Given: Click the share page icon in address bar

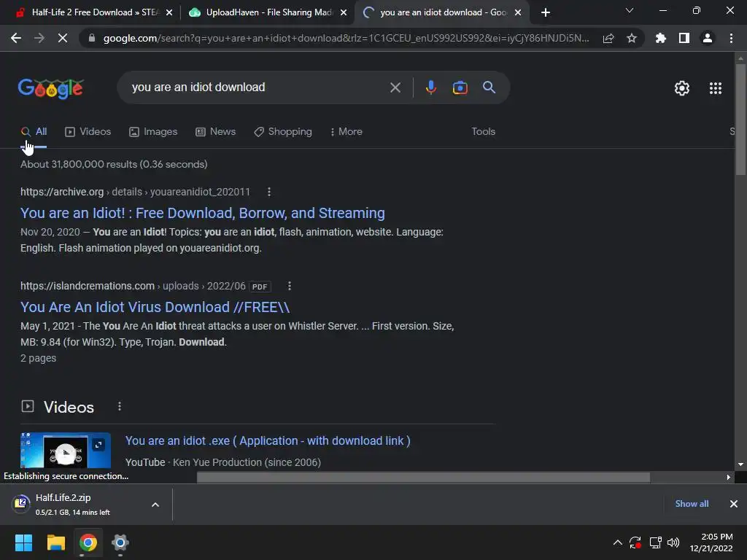Looking at the screenshot, I should (608, 38).
